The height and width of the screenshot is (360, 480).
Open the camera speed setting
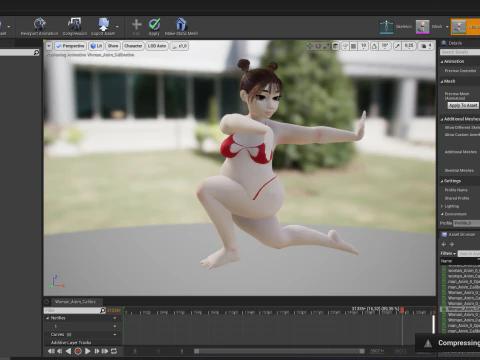[427, 46]
